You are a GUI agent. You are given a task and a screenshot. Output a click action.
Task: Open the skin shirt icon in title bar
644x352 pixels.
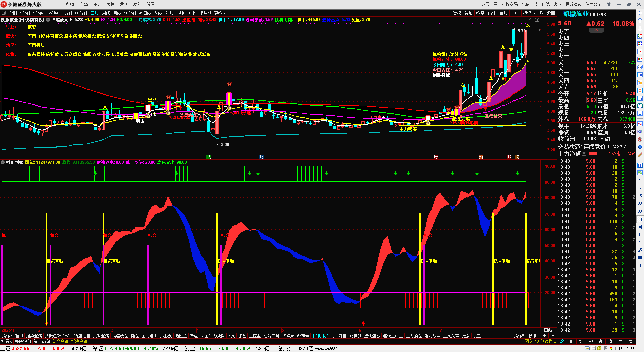tap(609, 4)
